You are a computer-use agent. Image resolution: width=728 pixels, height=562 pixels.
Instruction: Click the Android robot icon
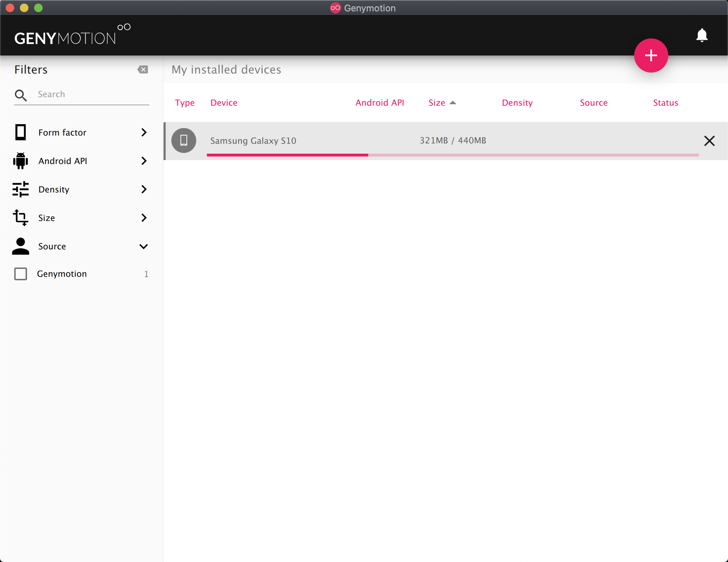pos(21,161)
